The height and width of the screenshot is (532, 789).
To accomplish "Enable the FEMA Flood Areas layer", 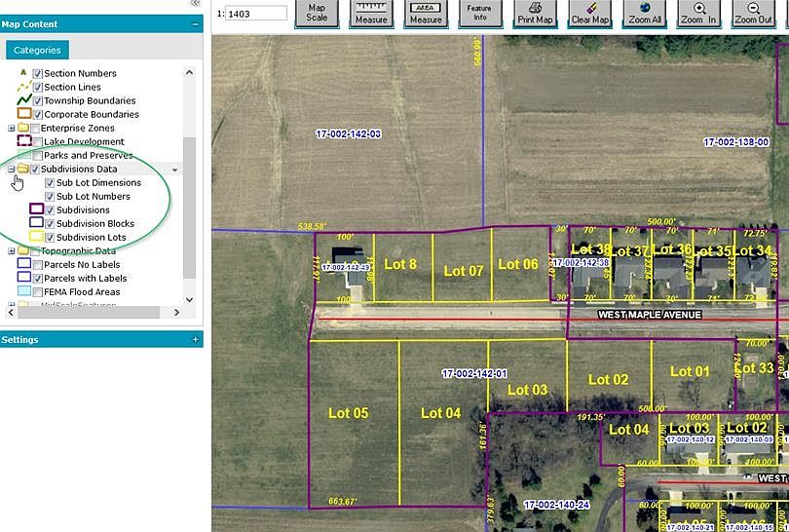I will pos(37,292).
